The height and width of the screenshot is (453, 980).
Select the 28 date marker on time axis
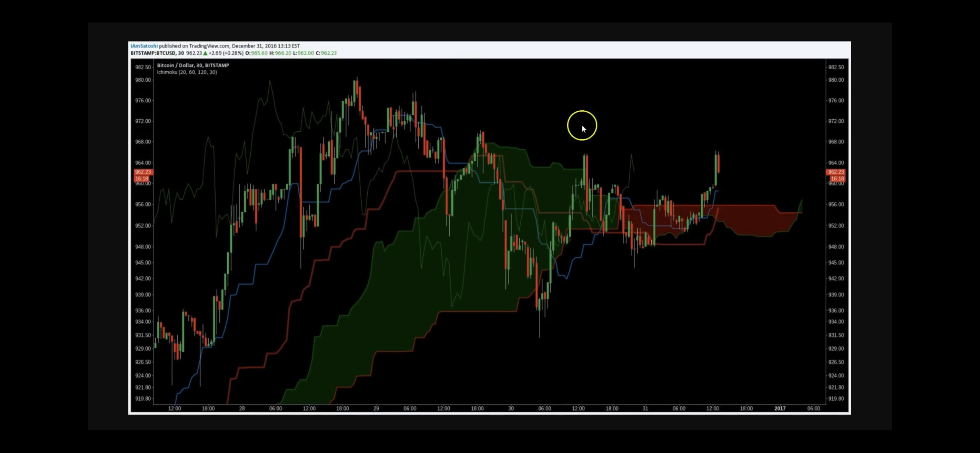[x=242, y=408]
